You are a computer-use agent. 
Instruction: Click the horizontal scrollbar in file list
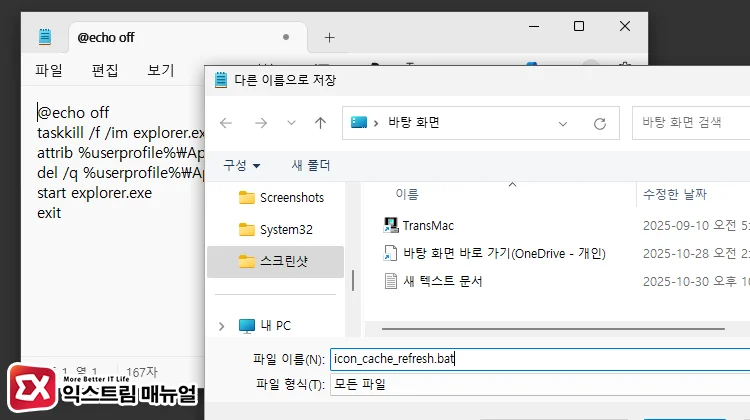click(x=553, y=329)
